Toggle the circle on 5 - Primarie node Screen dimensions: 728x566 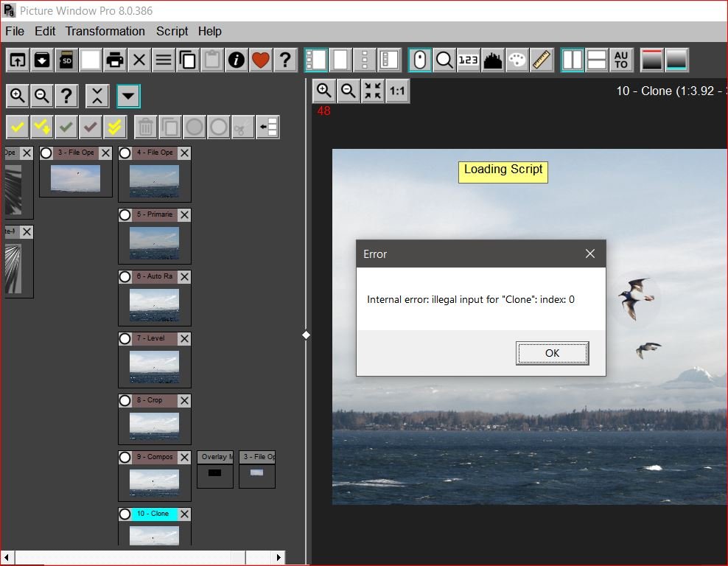(x=125, y=215)
